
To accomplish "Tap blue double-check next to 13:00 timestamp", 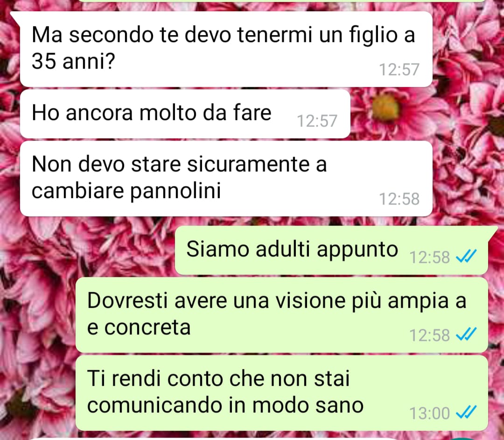I will pyautogui.click(x=466, y=412).
